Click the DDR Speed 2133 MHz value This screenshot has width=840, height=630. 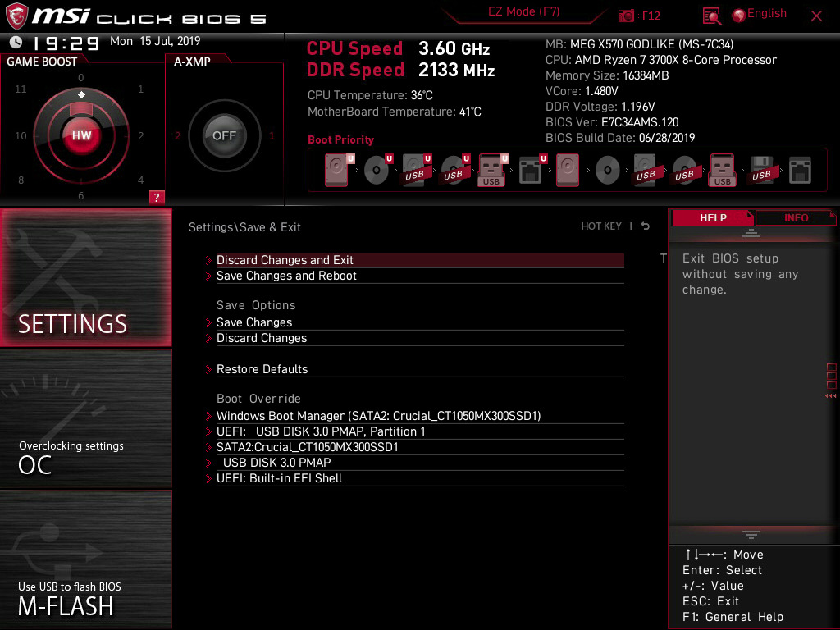456,71
